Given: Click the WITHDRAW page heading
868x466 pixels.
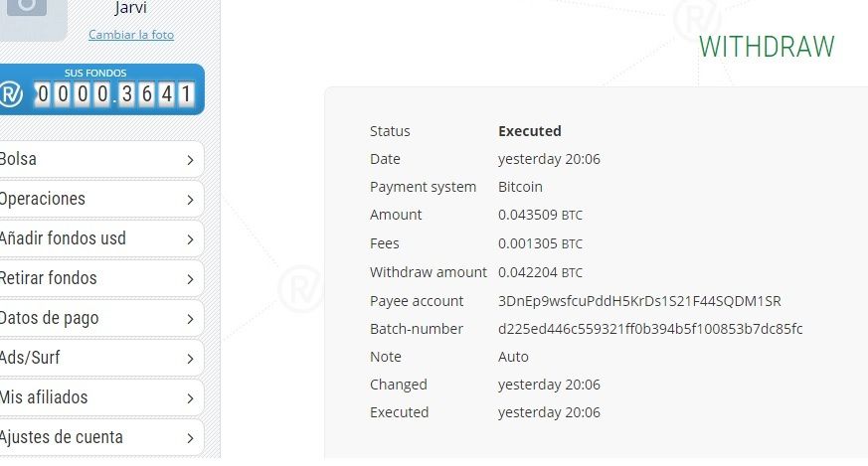Looking at the screenshot, I should coord(767,47).
